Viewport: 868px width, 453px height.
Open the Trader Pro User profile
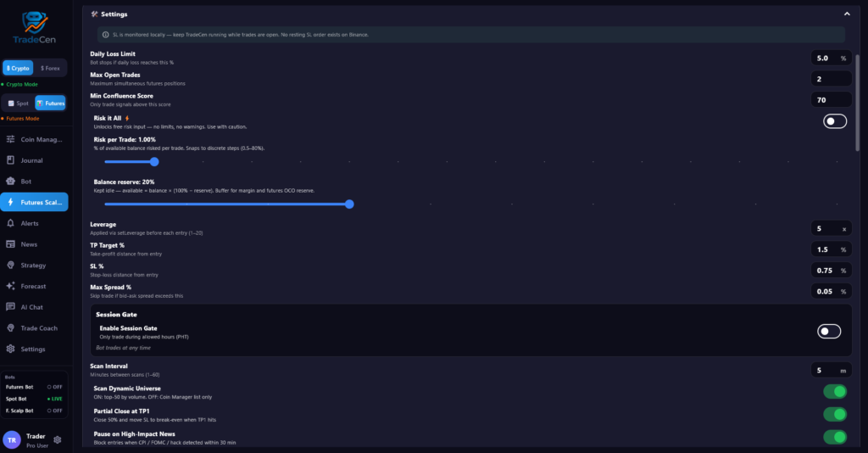coord(32,440)
